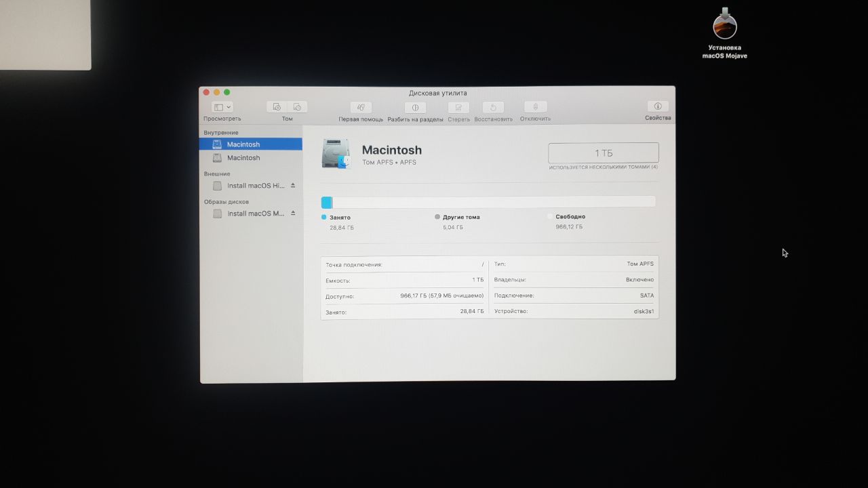Click the Точка подключения row
This screenshot has height=488, width=868.
point(405,264)
